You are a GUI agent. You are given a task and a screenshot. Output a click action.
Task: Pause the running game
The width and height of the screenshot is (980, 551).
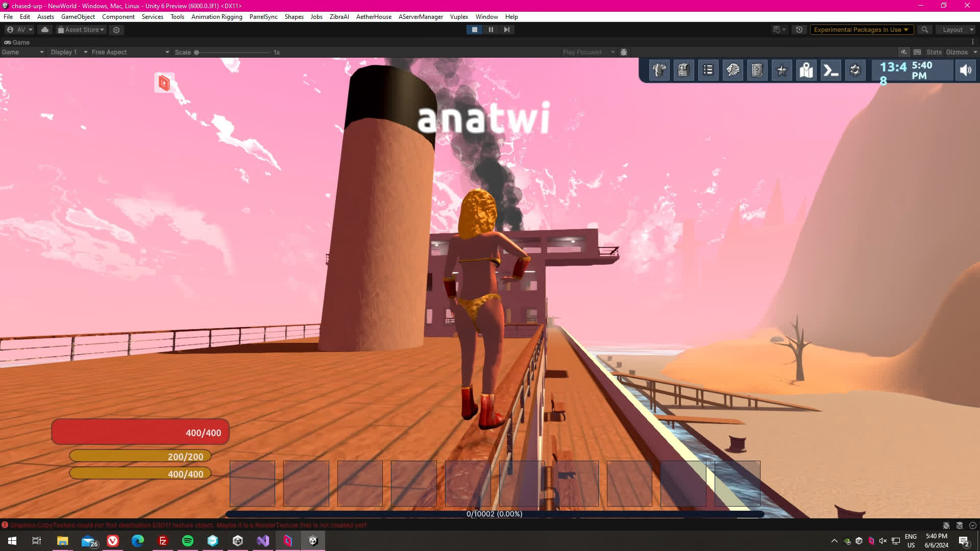pyautogui.click(x=491, y=30)
